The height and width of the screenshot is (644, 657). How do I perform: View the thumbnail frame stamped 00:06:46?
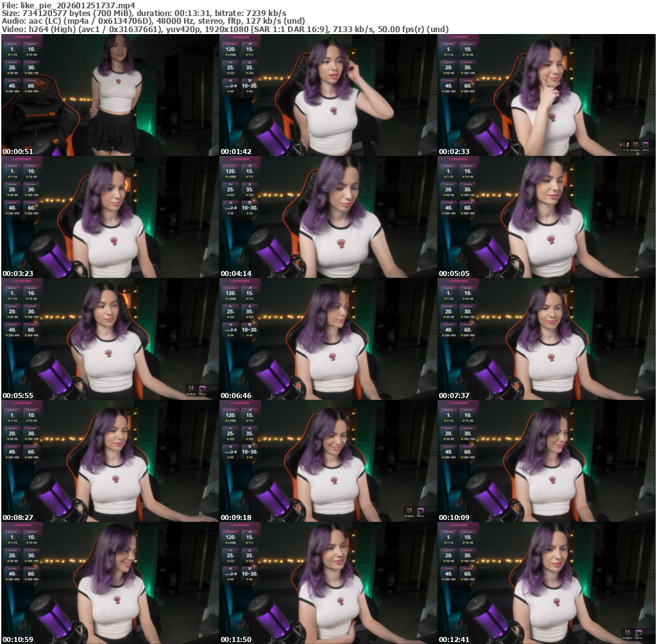(328, 339)
